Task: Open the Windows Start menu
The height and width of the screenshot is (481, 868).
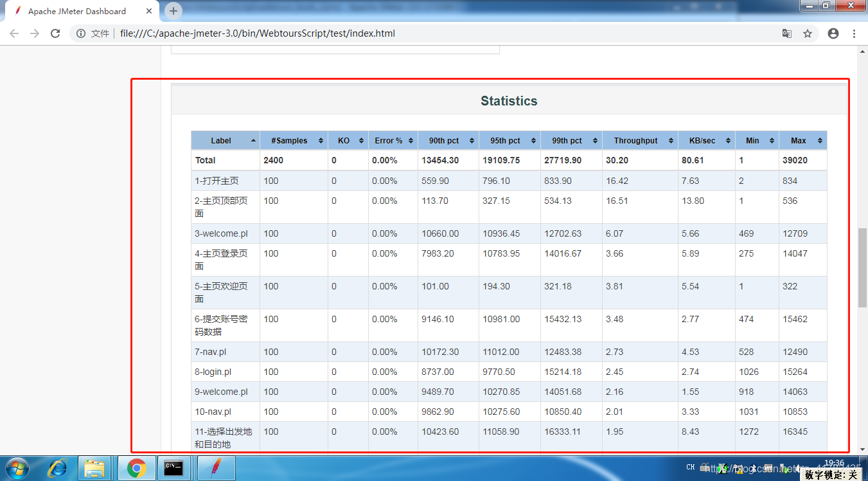Action: [17, 468]
